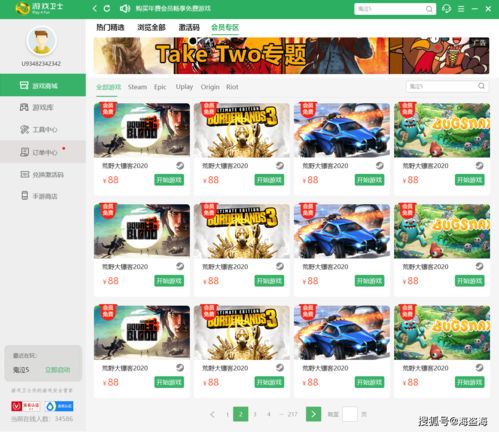Open the Bugsnax cover in top row

442,130
